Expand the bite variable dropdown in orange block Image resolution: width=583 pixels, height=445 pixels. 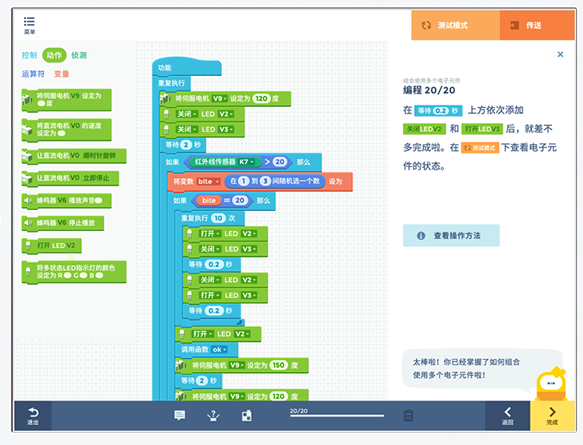[x=208, y=181]
